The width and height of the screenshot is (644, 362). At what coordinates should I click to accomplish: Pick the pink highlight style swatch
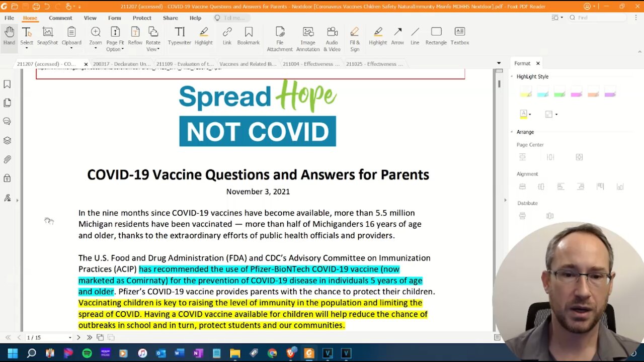tap(577, 93)
